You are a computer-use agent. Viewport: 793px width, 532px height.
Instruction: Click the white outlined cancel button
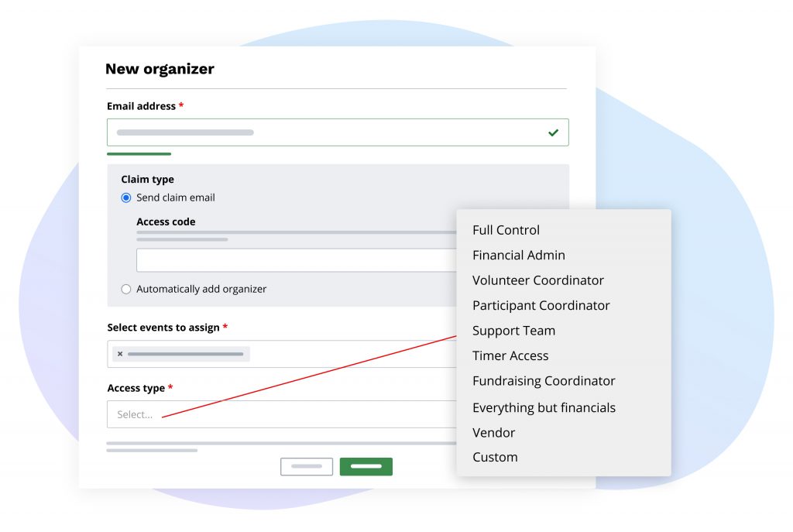[306, 466]
